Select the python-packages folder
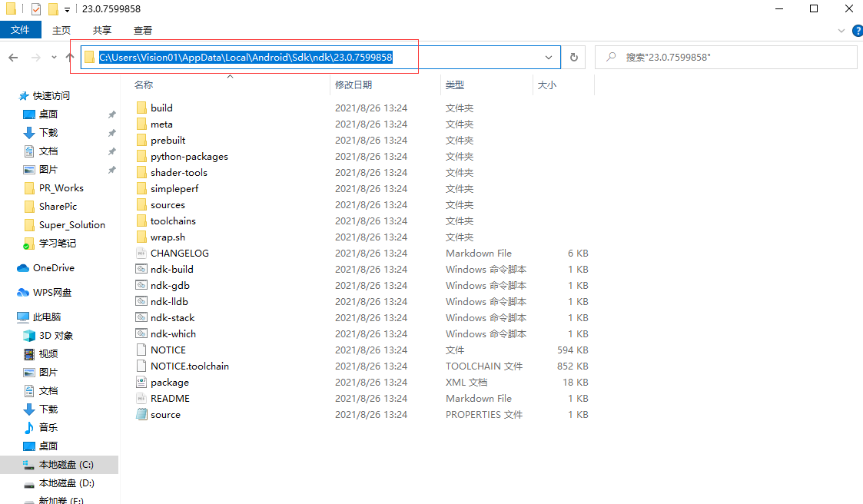This screenshot has width=863, height=504. (189, 156)
